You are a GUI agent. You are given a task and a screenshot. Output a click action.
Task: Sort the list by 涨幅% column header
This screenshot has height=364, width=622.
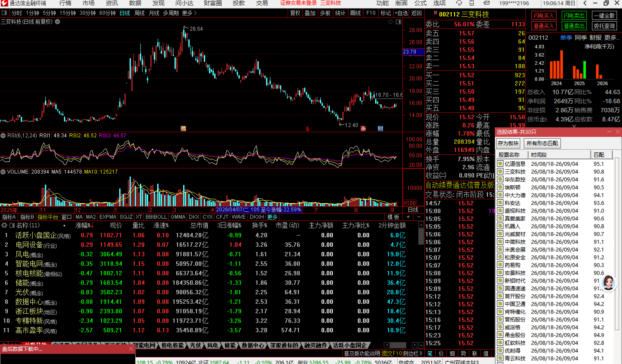tap(84, 225)
